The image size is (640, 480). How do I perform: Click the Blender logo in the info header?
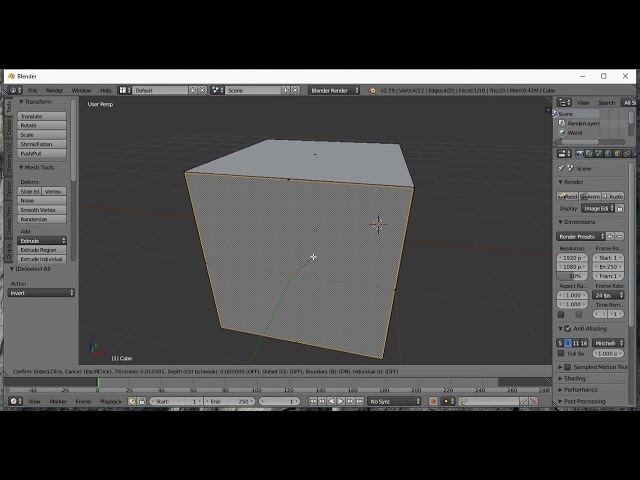click(x=372, y=90)
